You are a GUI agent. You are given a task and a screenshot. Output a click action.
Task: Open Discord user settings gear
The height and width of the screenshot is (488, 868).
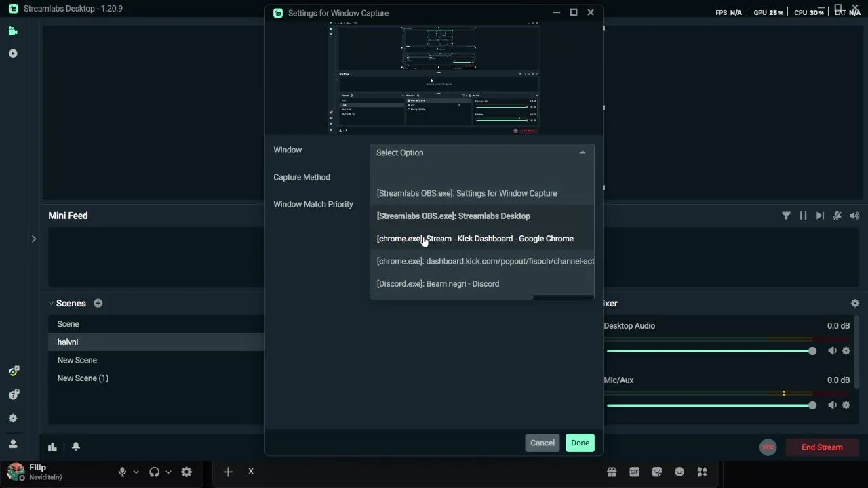186,472
